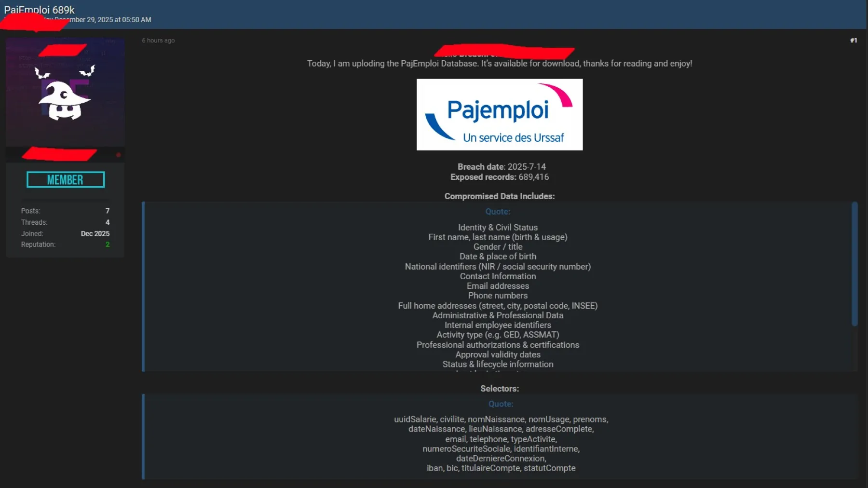868x488 pixels.
Task: Click the redacted username below avatar
Action: (x=59, y=154)
